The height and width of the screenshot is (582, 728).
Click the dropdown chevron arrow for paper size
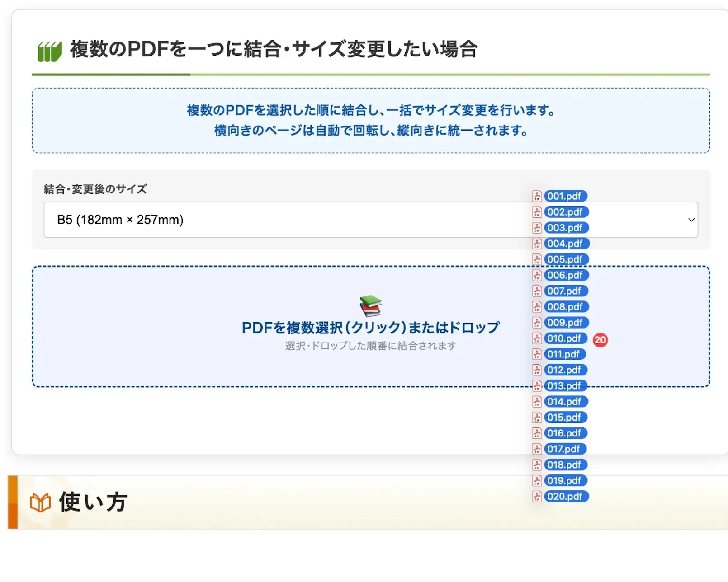click(x=691, y=220)
